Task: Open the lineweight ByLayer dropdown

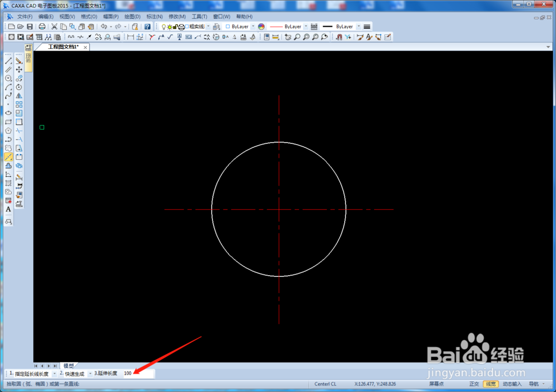Action: point(359,27)
